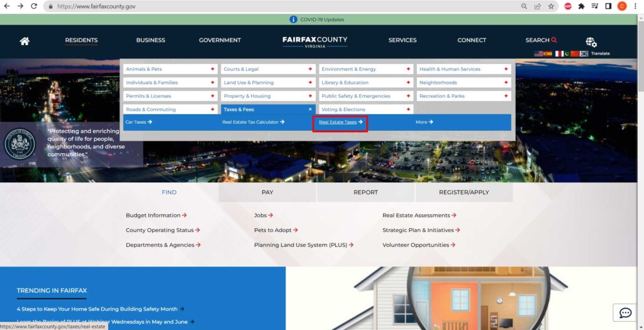Expand Health & Human Services category

464,69
